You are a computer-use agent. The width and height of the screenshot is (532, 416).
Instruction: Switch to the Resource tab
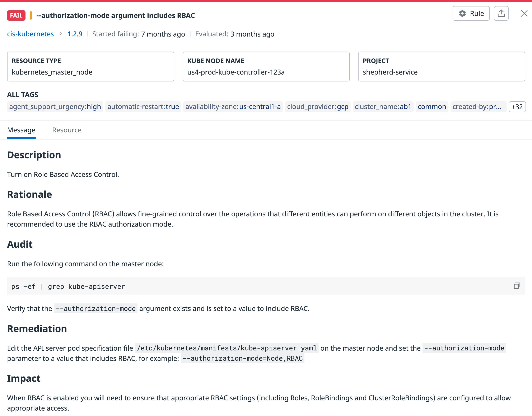tap(66, 130)
